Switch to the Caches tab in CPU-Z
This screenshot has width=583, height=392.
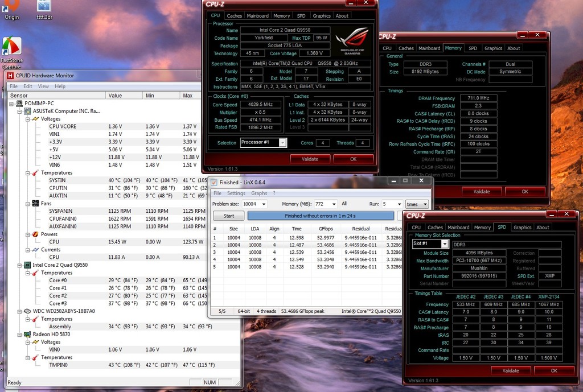[235, 15]
